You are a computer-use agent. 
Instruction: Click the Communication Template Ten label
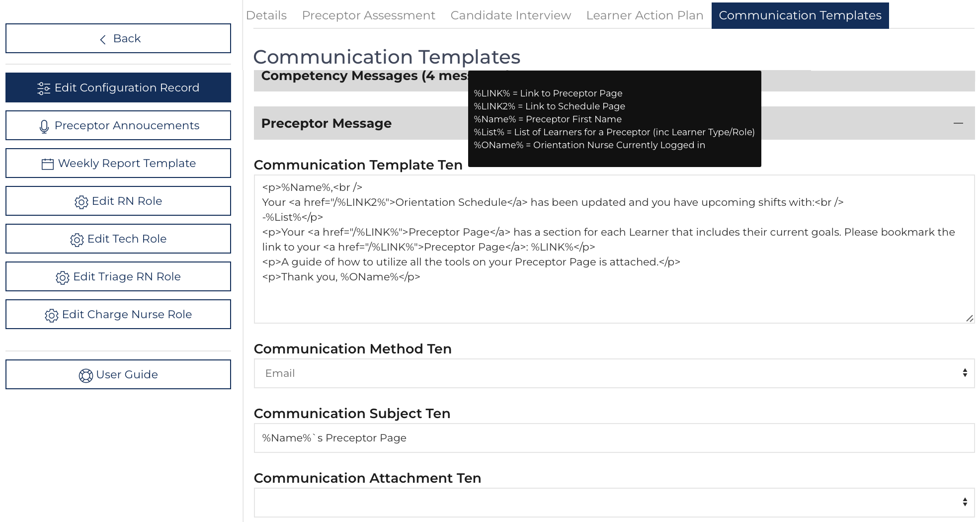coord(358,165)
